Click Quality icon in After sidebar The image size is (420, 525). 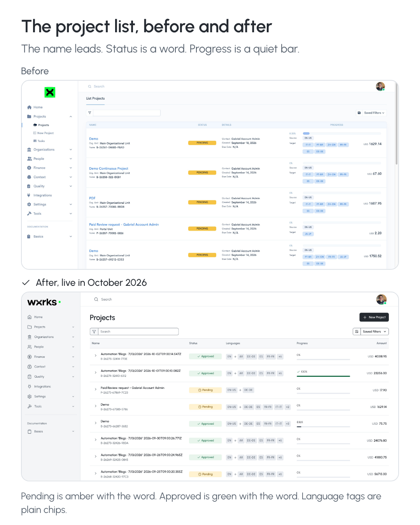point(30,376)
